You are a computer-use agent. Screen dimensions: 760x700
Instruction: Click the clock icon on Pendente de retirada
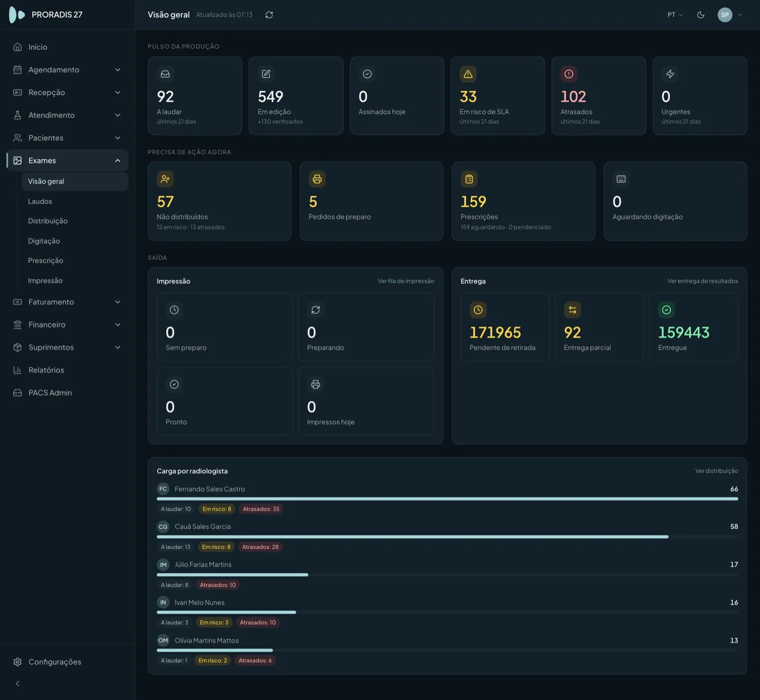click(478, 310)
